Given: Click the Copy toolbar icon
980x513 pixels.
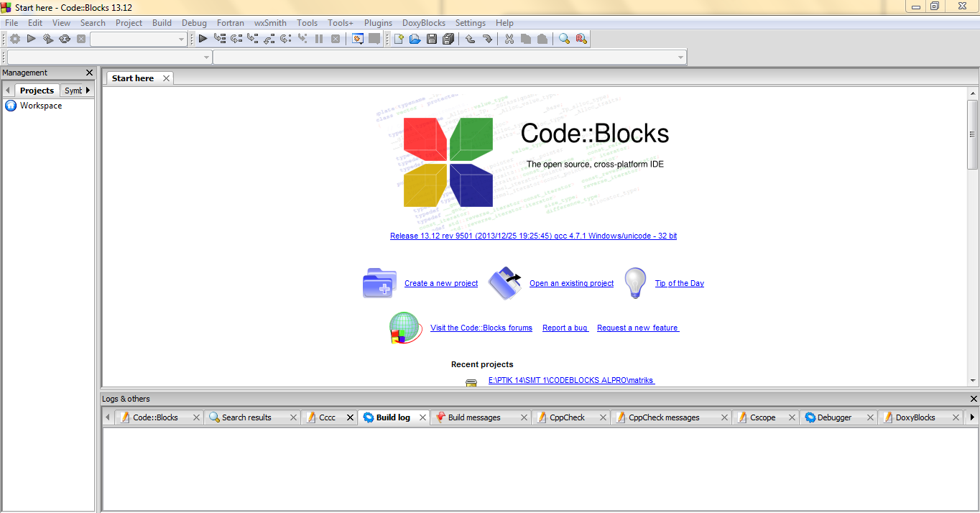Looking at the screenshot, I should coord(526,39).
